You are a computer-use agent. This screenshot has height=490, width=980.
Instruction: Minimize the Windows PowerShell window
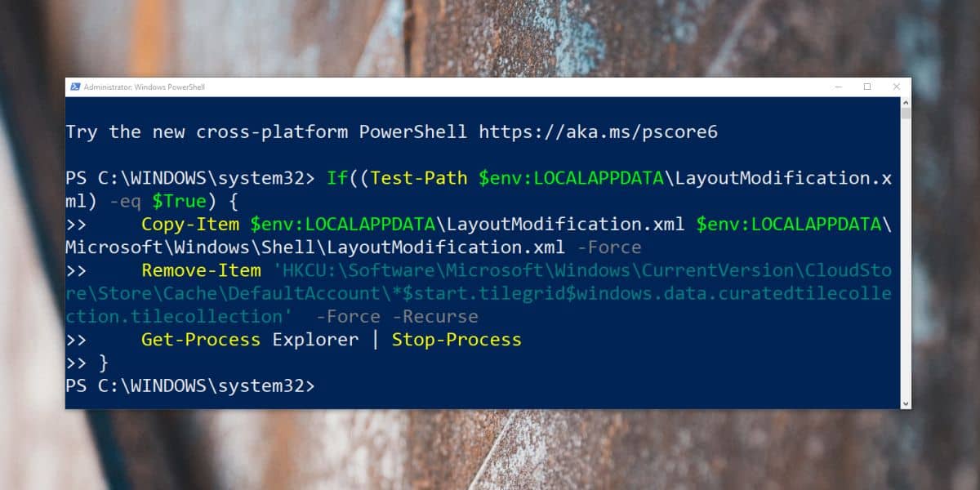(x=837, y=87)
